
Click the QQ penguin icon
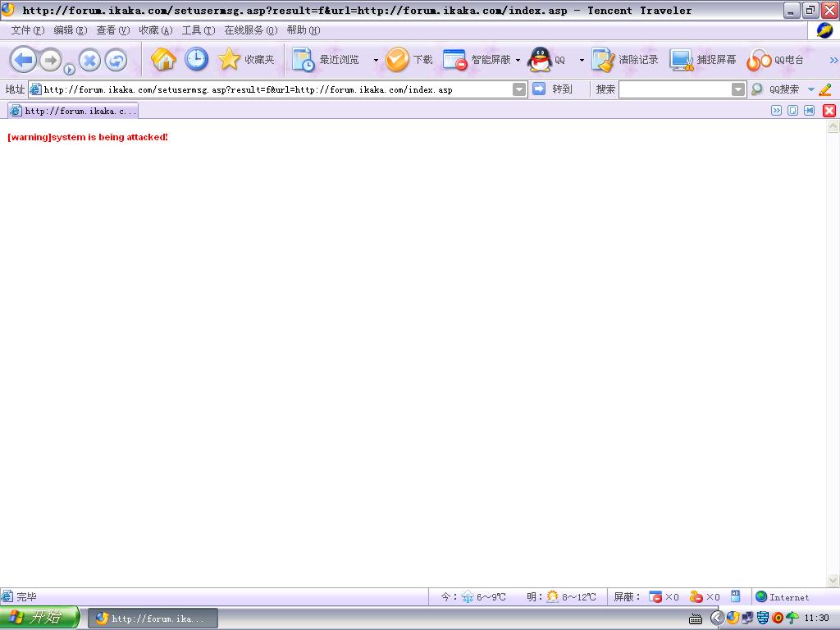click(541, 60)
